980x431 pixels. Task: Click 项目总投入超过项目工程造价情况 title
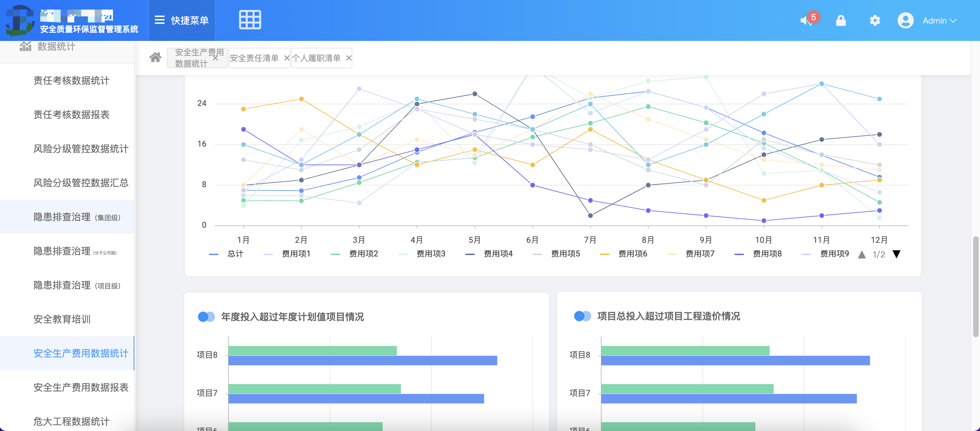tap(669, 316)
